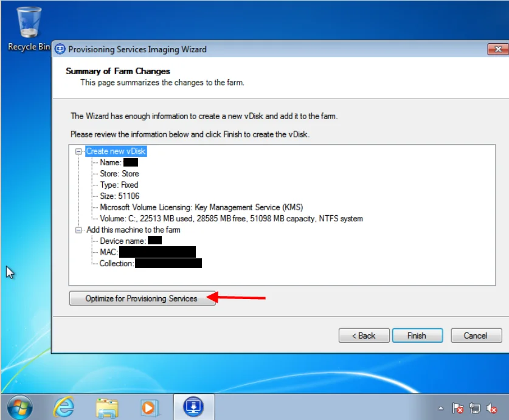Open the Action Center flag icon
509x420 pixels.
[x=458, y=408]
